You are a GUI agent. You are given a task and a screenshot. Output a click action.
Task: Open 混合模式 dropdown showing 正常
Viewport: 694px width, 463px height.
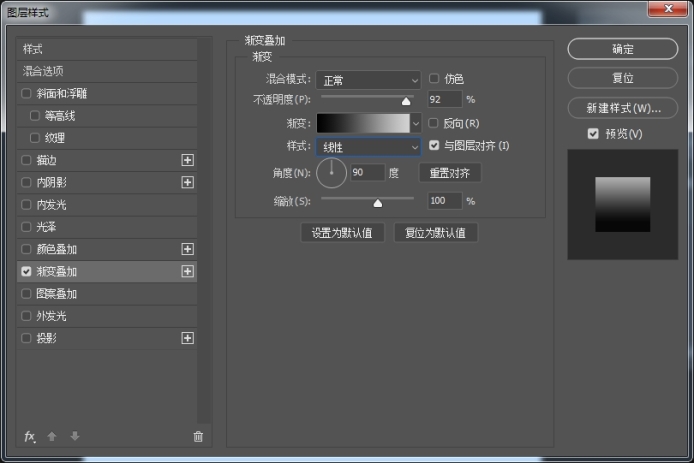pyautogui.click(x=368, y=80)
